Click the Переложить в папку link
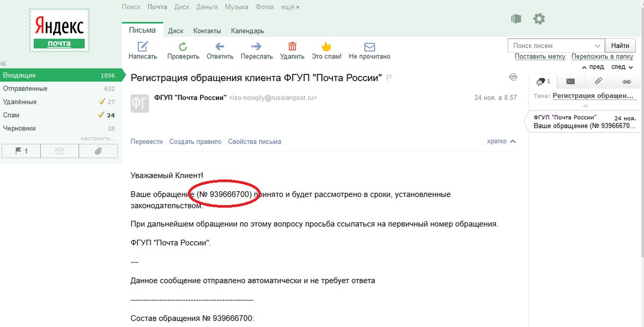 pyautogui.click(x=602, y=56)
